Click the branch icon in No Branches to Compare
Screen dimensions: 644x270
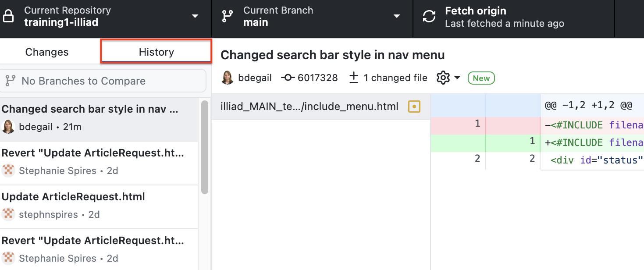pyautogui.click(x=11, y=81)
